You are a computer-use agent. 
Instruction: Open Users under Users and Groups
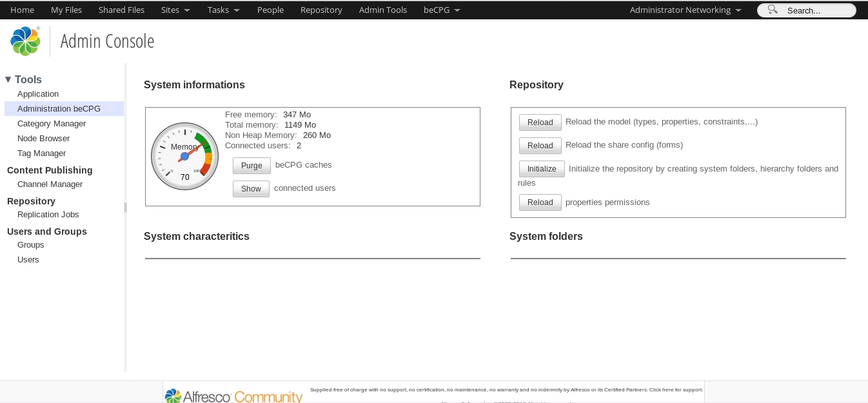(x=28, y=259)
